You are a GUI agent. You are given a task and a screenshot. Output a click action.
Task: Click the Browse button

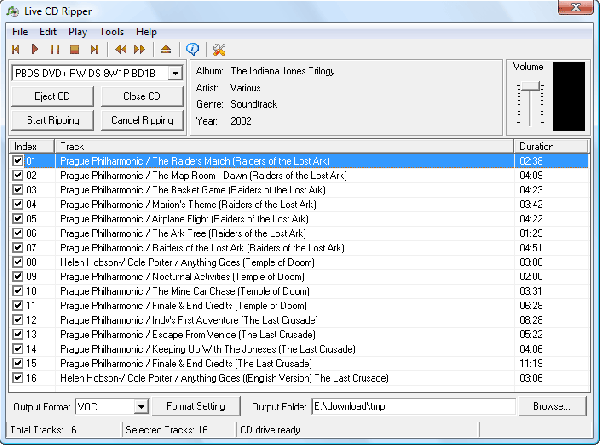coord(552,406)
